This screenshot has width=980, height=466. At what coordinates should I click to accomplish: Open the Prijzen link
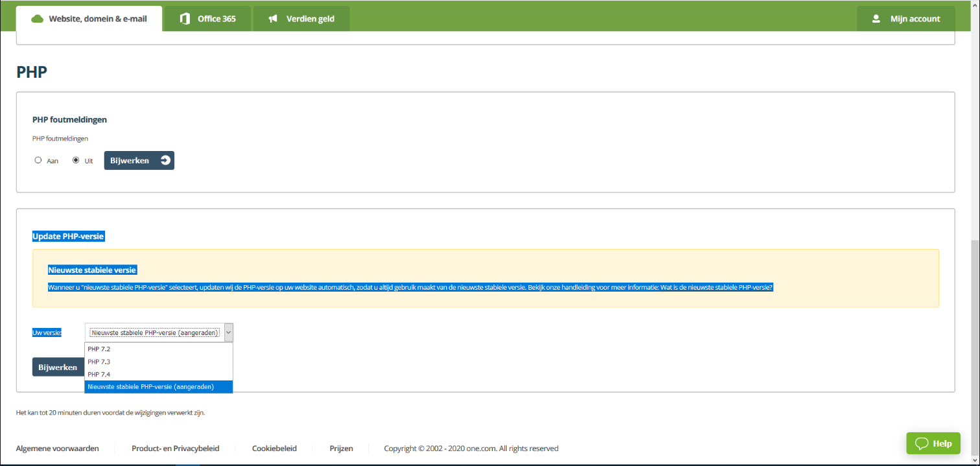coord(341,449)
